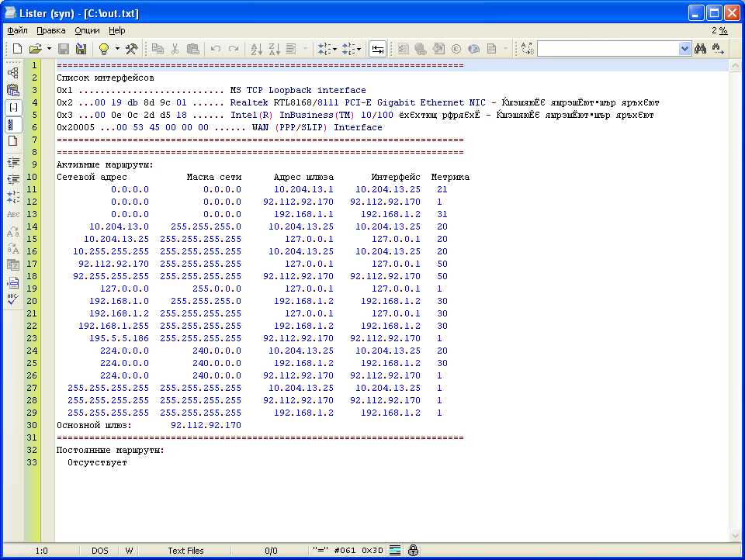745x560 pixels.
Task: Click the 0/0 status bar cell
Action: point(271,551)
